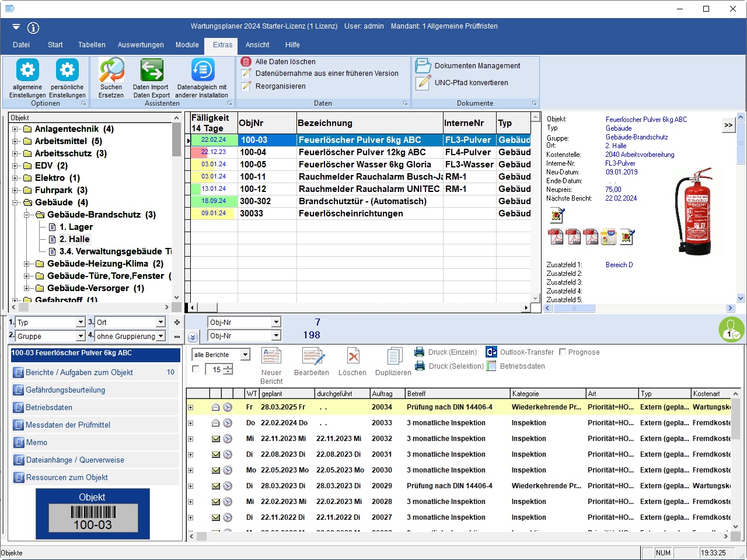Open the alle Berichte dropdown
Viewport: 747px width, 560px height.
coord(246,355)
